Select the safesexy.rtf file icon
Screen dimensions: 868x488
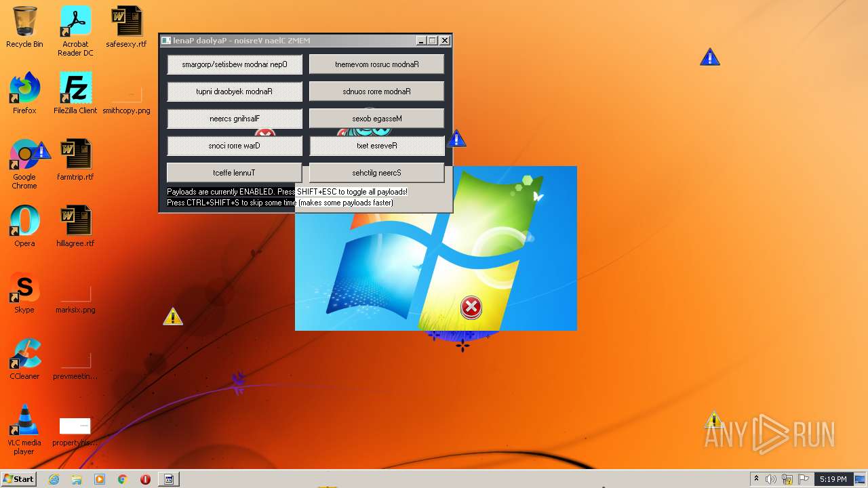tap(126, 27)
